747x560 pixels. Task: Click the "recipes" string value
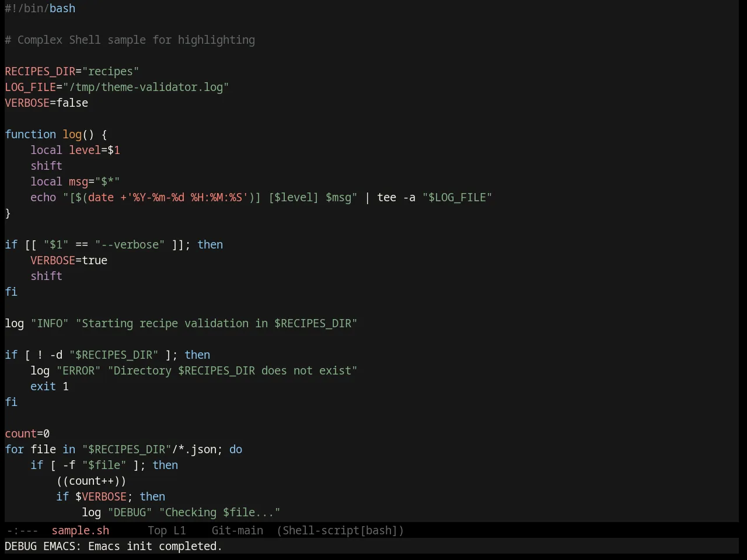tap(110, 71)
